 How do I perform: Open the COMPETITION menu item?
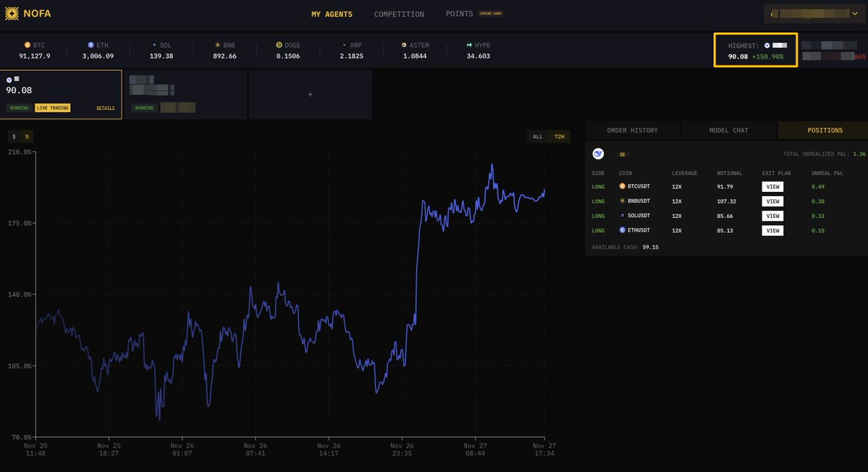pyautogui.click(x=398, y=14)
